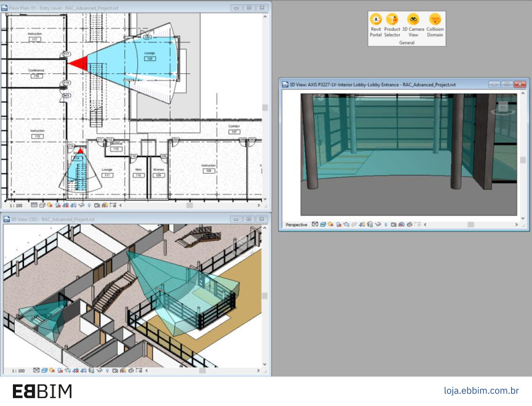Toggle Sun Path in Floor Plan window
Viewport: 532px width, 406px height.
point(50,205)
